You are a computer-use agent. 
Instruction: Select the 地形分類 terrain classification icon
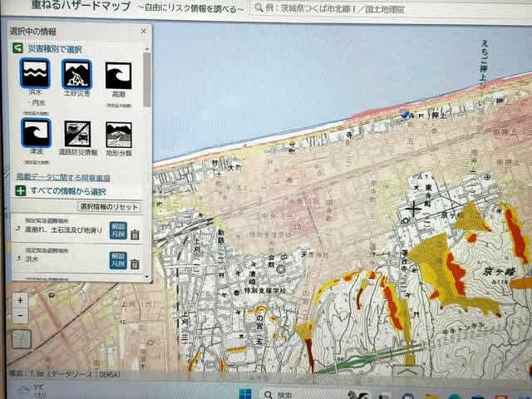[119, 134]
